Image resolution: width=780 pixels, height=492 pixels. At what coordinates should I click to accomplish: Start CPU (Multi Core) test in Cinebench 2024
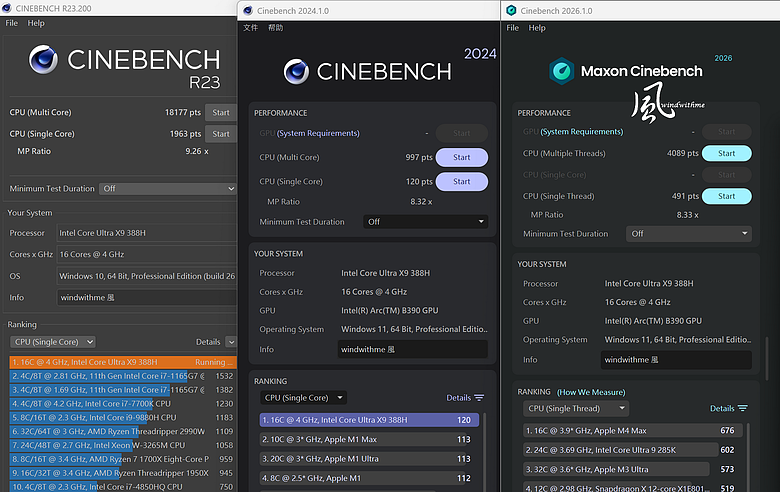pyautogui.click(x=462, y=157)
